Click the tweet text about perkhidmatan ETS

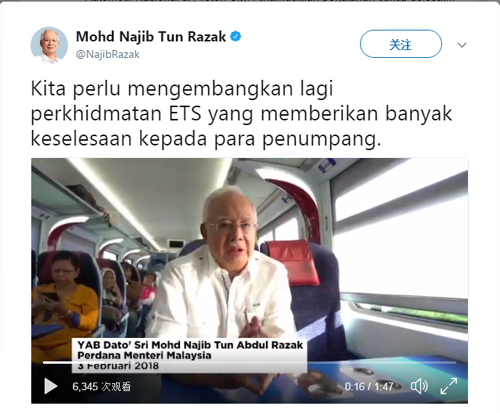[241, 114]
